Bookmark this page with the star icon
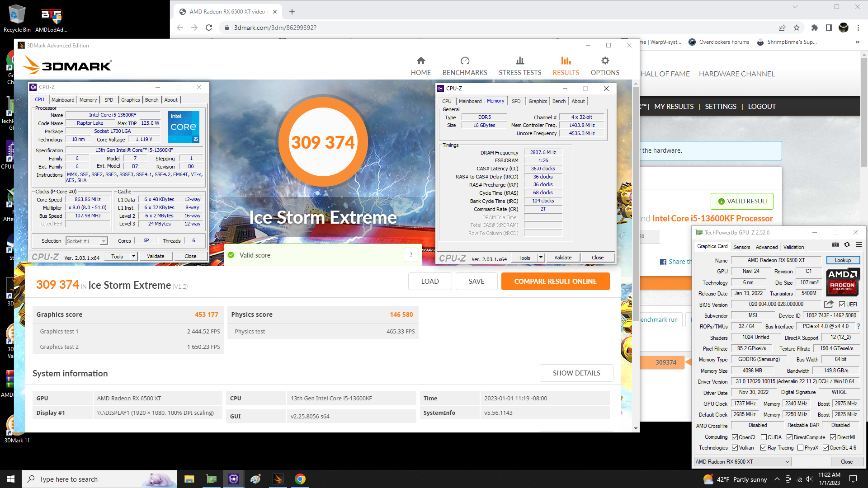The height and width of the screenshot is (488, 868). click(x=797, y=28)
